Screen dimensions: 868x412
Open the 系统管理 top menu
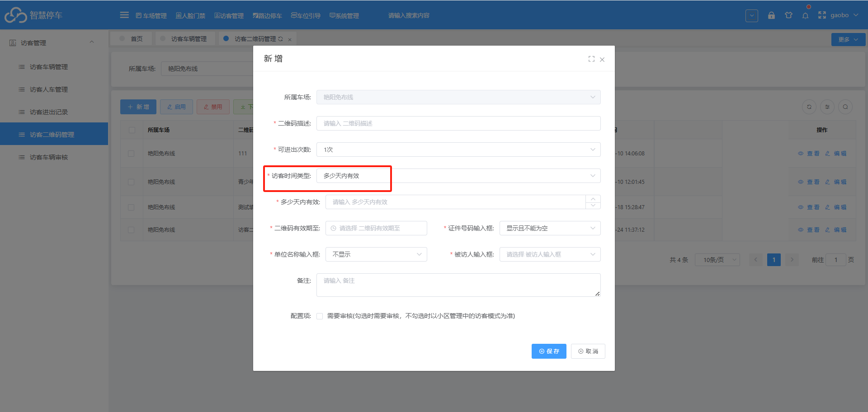(x=344, y=16)
